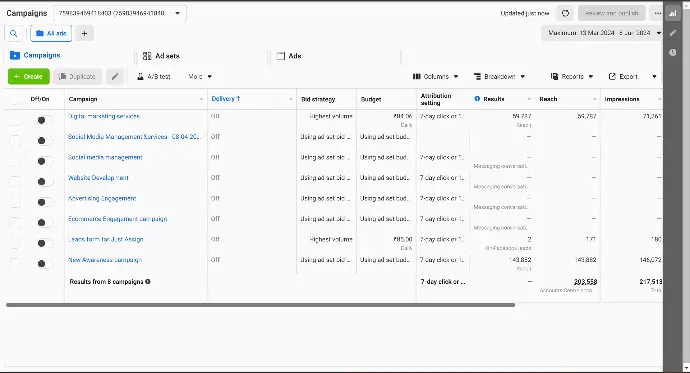The width and height of the screenshot is (690, 373).
Task: Click the Impressions column header
Action: pos(621,99)
